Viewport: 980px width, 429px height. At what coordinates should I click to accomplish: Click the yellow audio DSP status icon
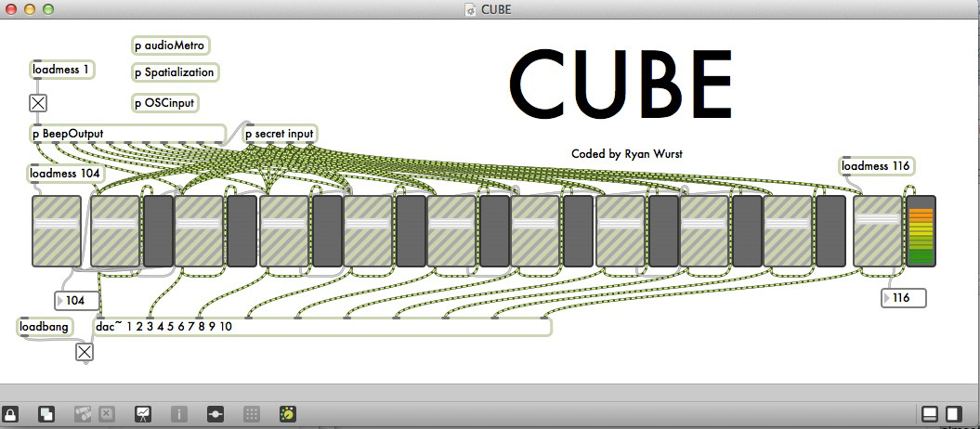coord(288,413)
